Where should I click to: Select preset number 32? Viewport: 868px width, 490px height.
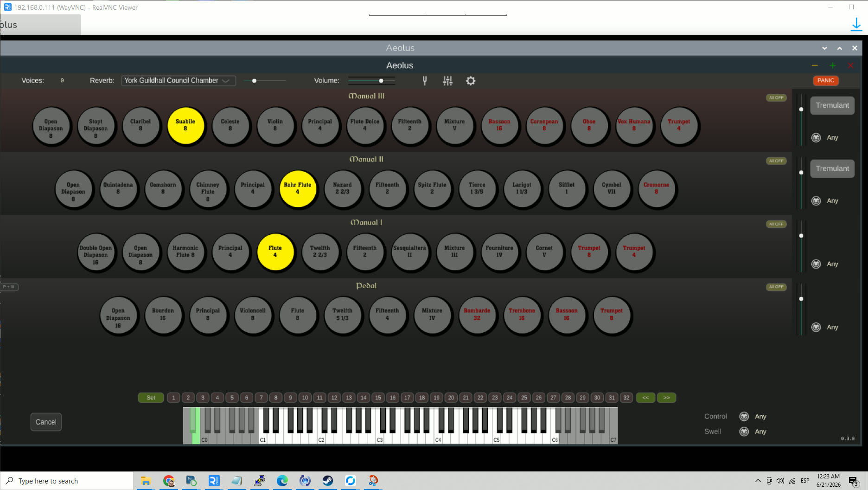click(626, 398)
